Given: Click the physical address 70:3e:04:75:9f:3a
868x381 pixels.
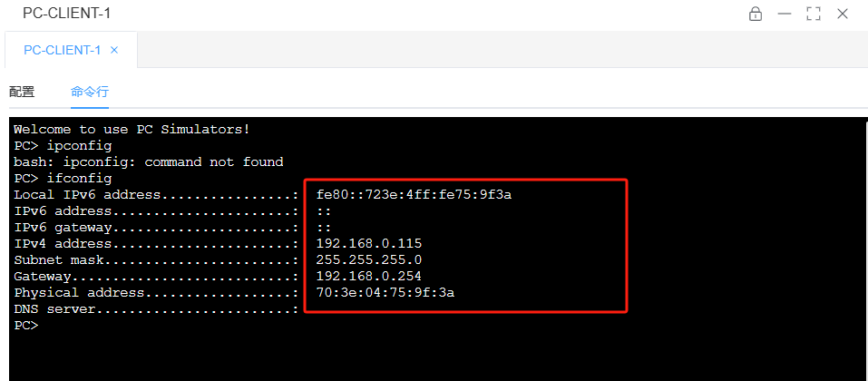Looking at the screenshot, I should [x=385, y=292].
